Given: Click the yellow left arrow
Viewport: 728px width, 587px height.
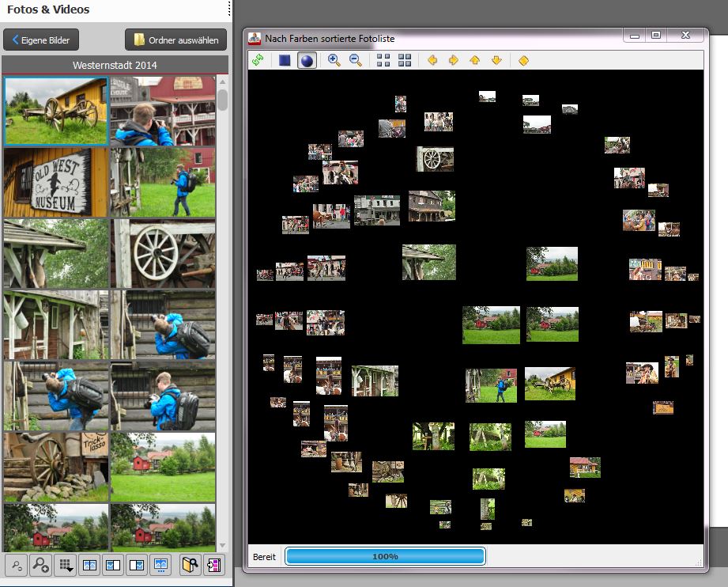Looking at the screenshot, I should point(432,60).
